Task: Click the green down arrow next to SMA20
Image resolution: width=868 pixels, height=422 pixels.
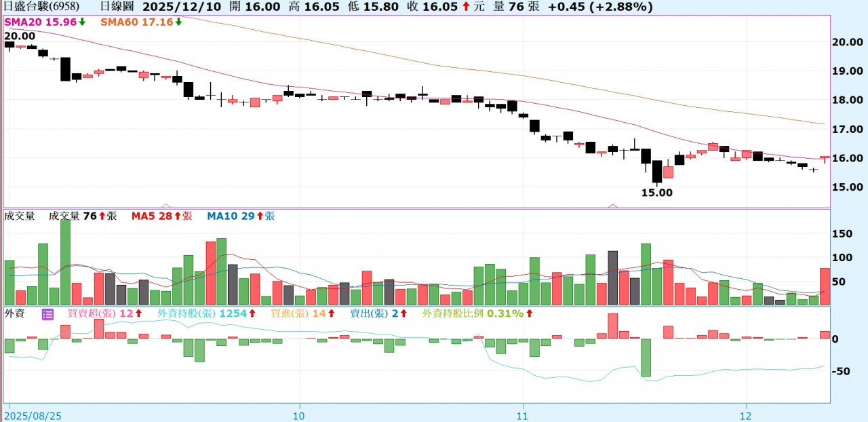Action: [x=82, y=22]
